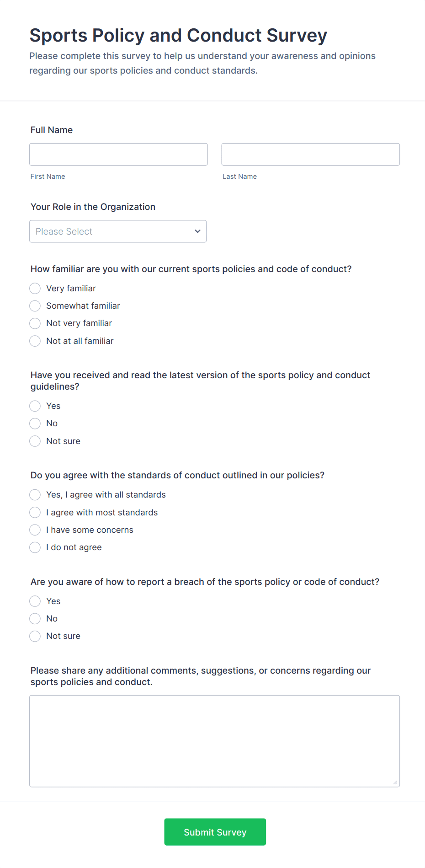Click the textarea resize handle corner
This screenshot has width=425, height=868.
tap(395, 782)
